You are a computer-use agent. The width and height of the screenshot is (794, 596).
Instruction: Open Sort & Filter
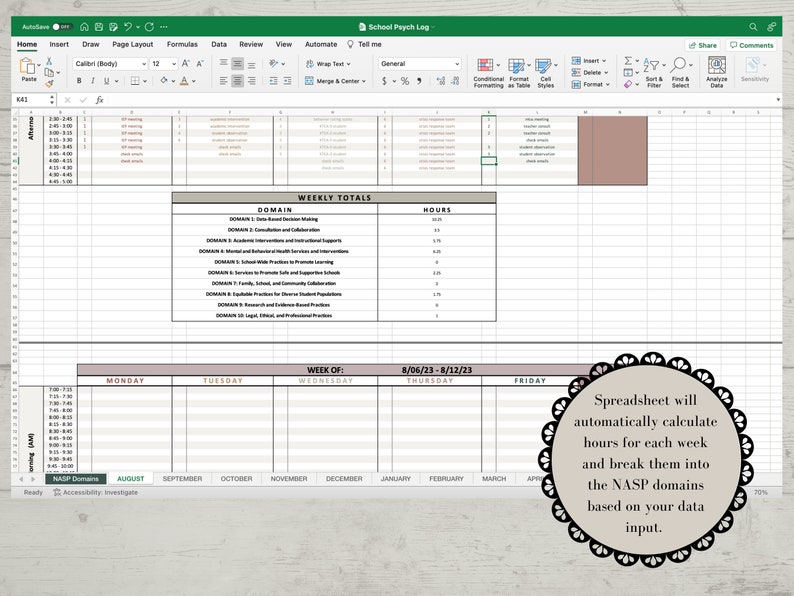654,73
